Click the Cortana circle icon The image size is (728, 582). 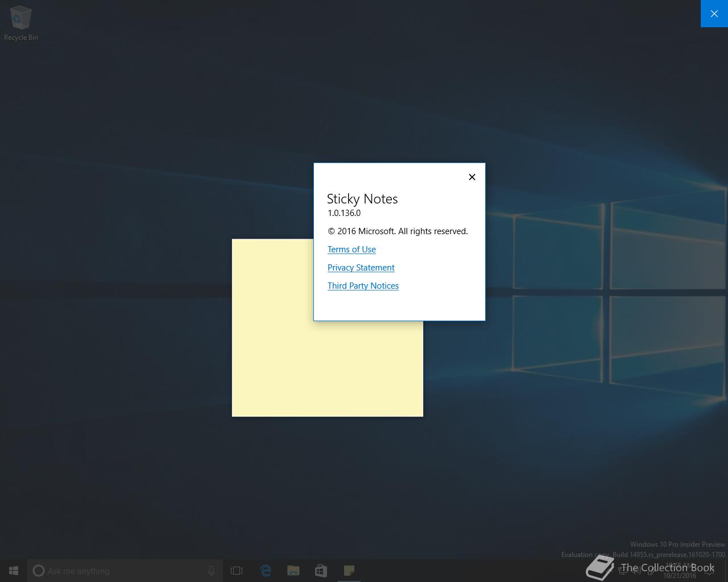39,571
